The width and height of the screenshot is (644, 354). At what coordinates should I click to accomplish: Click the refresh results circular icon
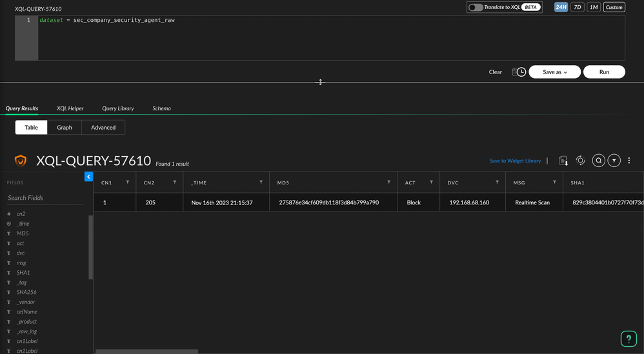click(x=580, y=161)
